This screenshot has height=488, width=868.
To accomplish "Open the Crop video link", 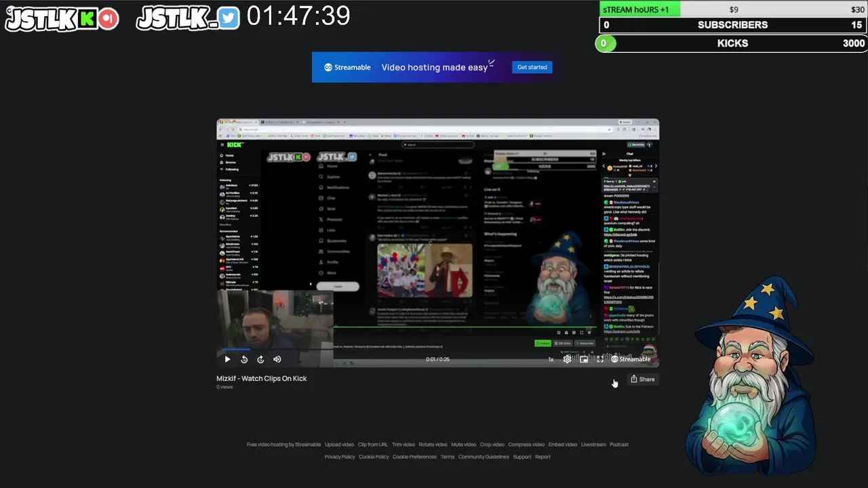I will click(492, 445).
